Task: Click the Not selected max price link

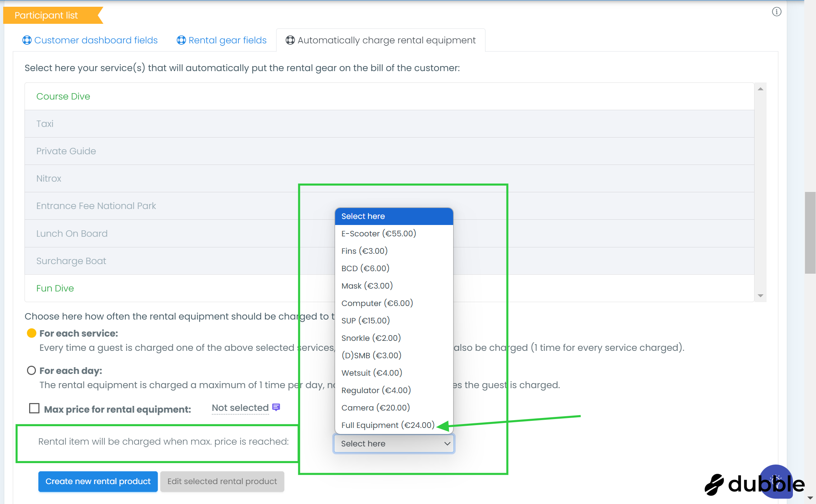Action: (x=240, y=408)
